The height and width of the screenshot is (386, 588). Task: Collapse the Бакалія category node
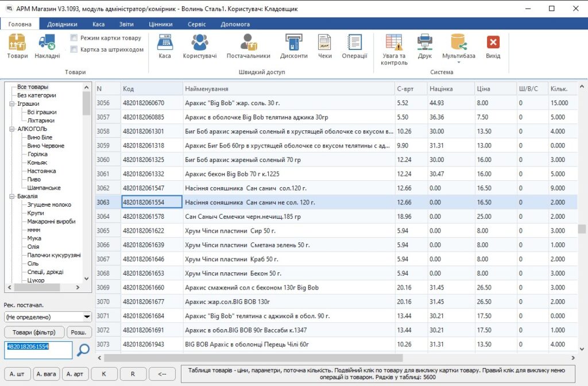(12, 196)
